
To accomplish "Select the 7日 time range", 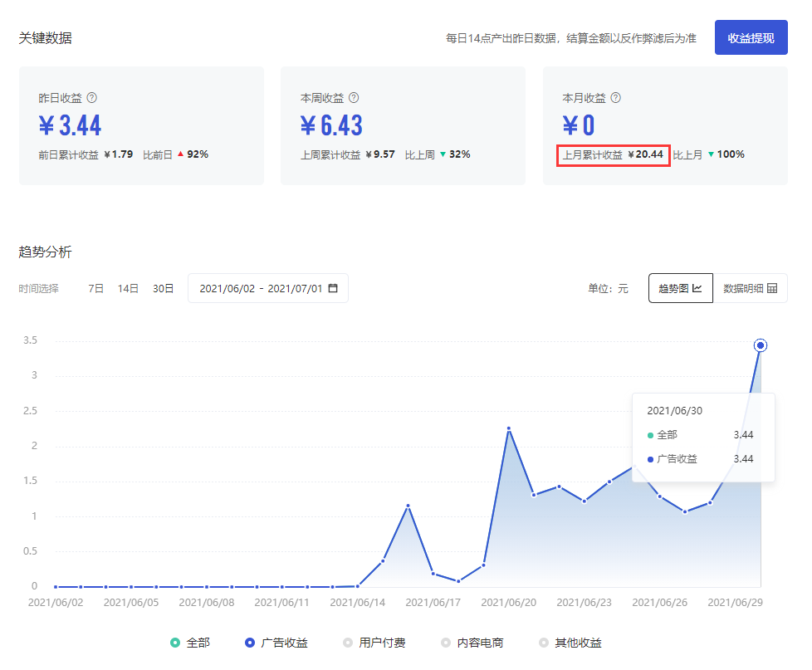I will click(95, 288).
